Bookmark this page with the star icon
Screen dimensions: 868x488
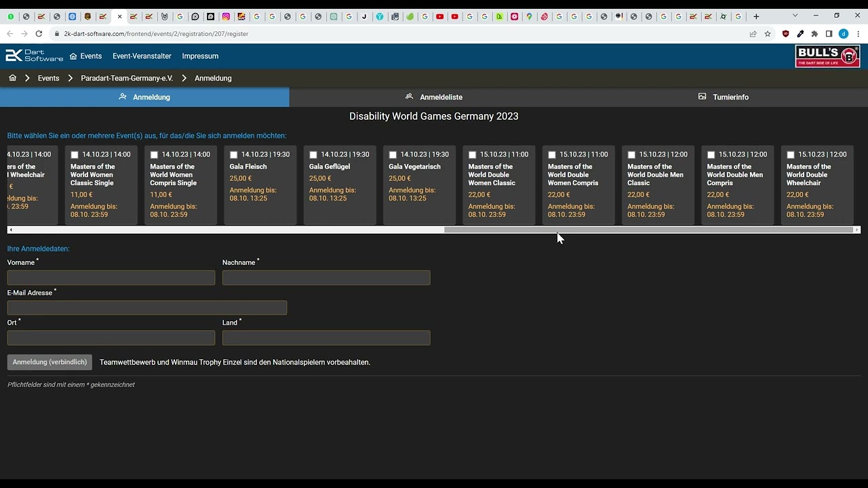[768, 34]
